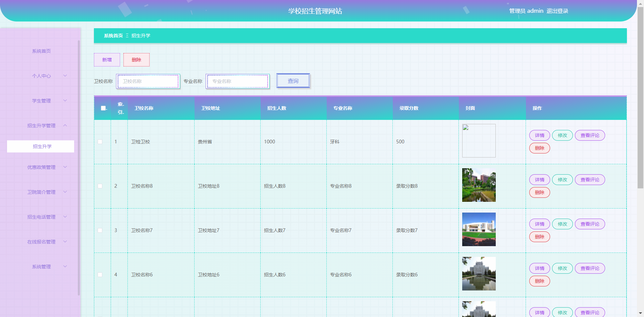
Task: Click 删除 for row 卫校名称8
Action: tap(539, 192)
